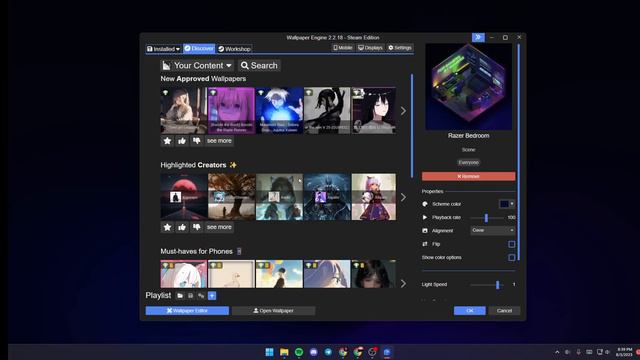Confirm with the OK button
The image size is (640, 360).
470,311
